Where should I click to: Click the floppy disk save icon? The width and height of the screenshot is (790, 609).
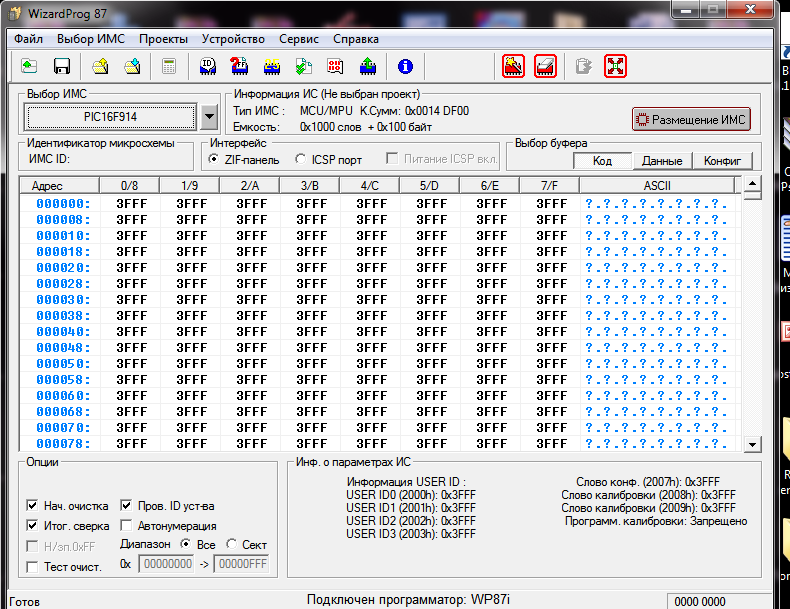coord(61,66)
